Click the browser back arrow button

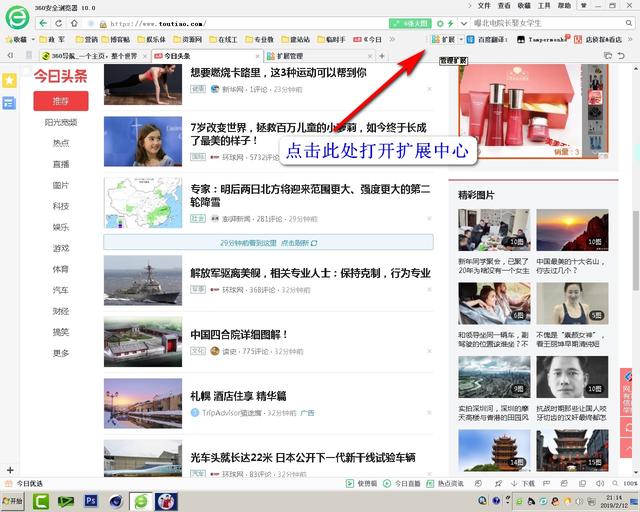pyautogui.click(x=43, y=23)
